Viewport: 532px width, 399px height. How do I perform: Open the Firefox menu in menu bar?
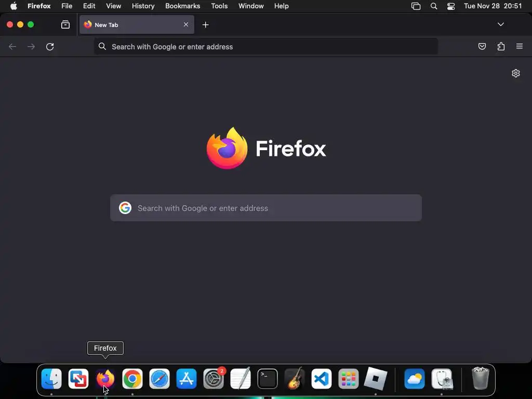coord(39,6)
